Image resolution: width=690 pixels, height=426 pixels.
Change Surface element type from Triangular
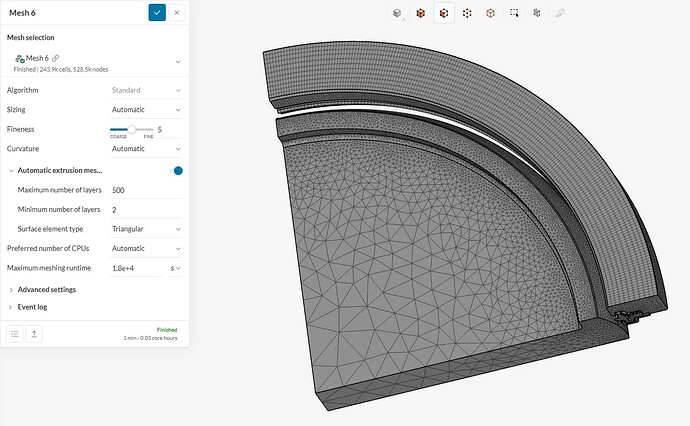coord(147,229)
